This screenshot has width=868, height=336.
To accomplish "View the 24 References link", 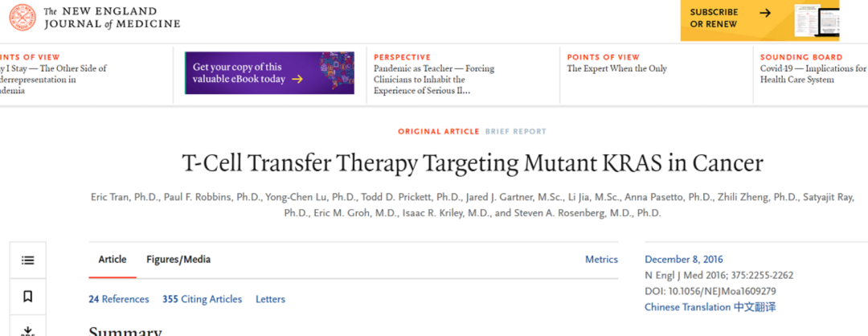I will click(x=118, y=300).
